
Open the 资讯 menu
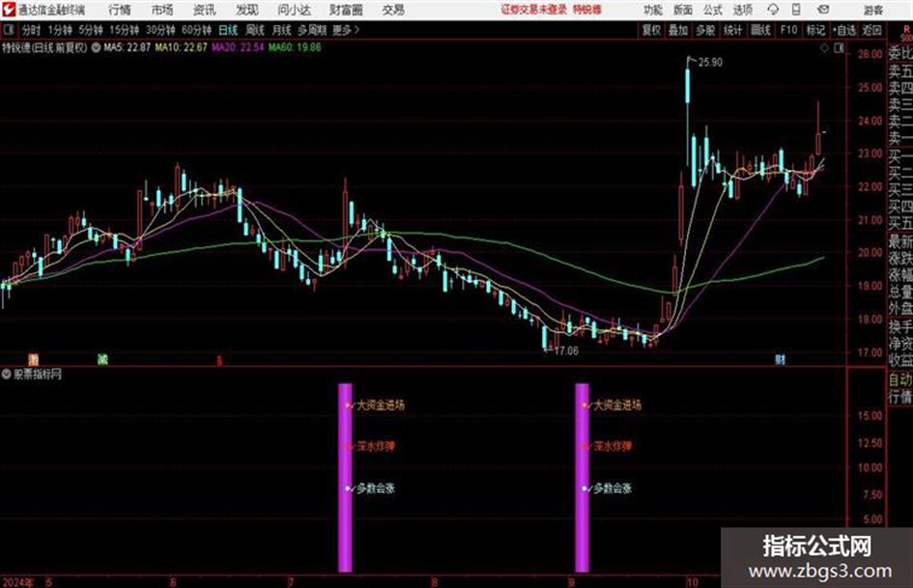[x=204, y=10]
